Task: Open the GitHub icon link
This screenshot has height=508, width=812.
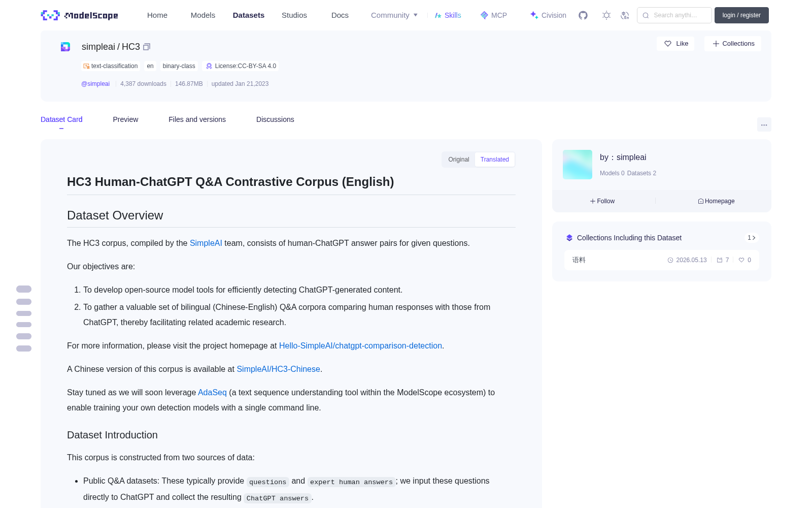Action: [583, 15]
